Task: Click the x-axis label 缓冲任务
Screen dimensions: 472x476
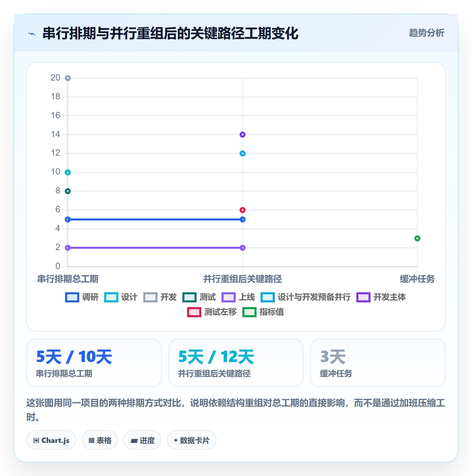Action: [417, 279]
